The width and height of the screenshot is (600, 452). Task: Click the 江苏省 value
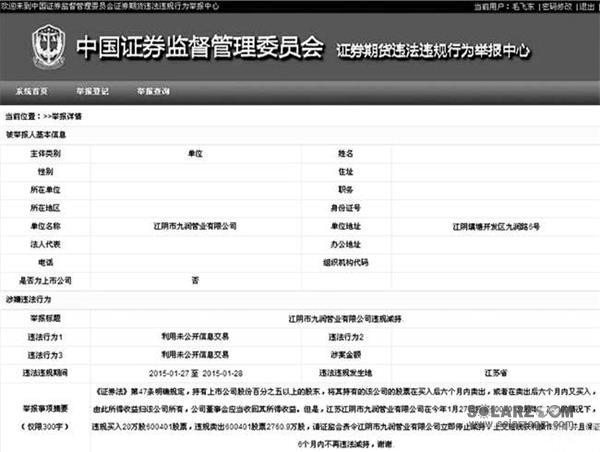pyautogui.click(x=496, y=372)
